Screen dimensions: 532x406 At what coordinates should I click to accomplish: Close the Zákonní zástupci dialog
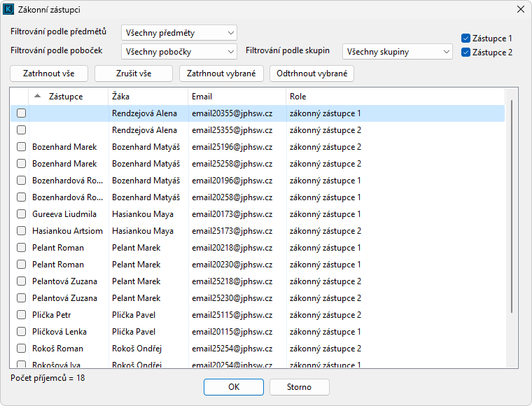pyautogui.click(x=520, y=9)
